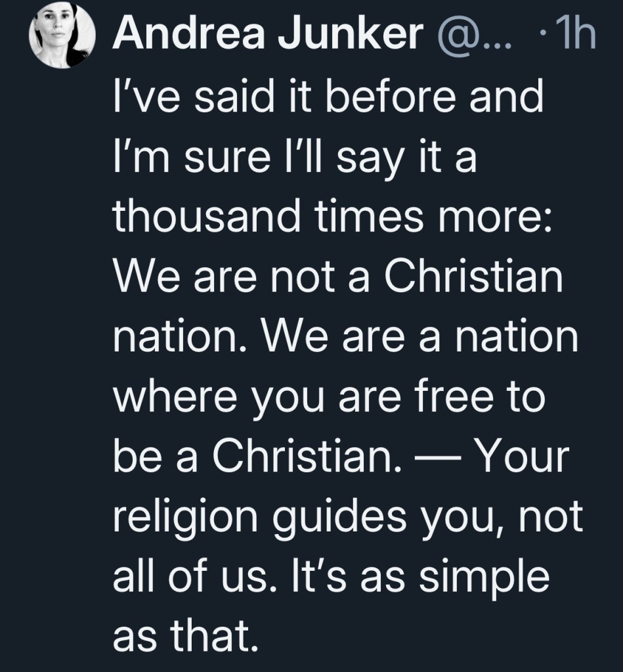Tap the line "religion guides you, not"
The image size is (623, 672).
coord(348,516)
